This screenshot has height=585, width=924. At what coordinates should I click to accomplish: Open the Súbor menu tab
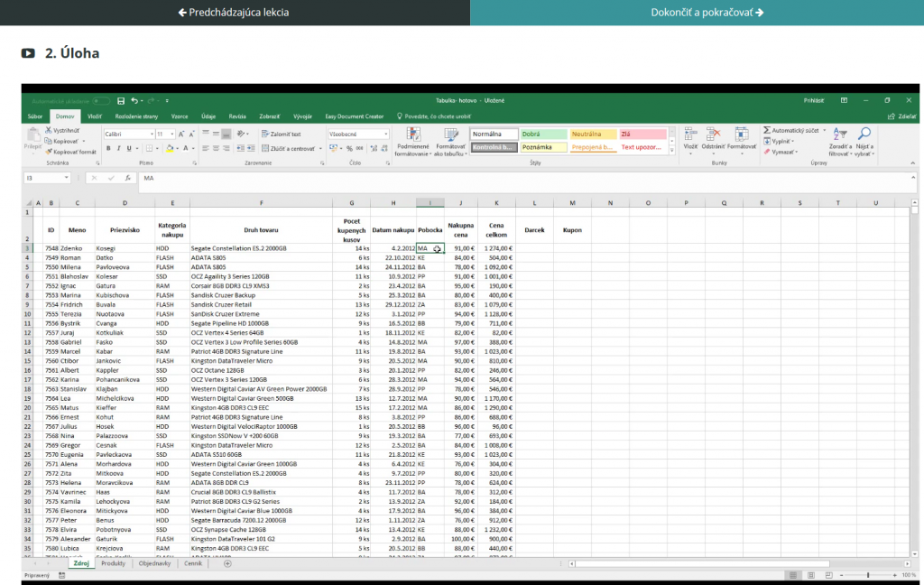coord(35,116)
